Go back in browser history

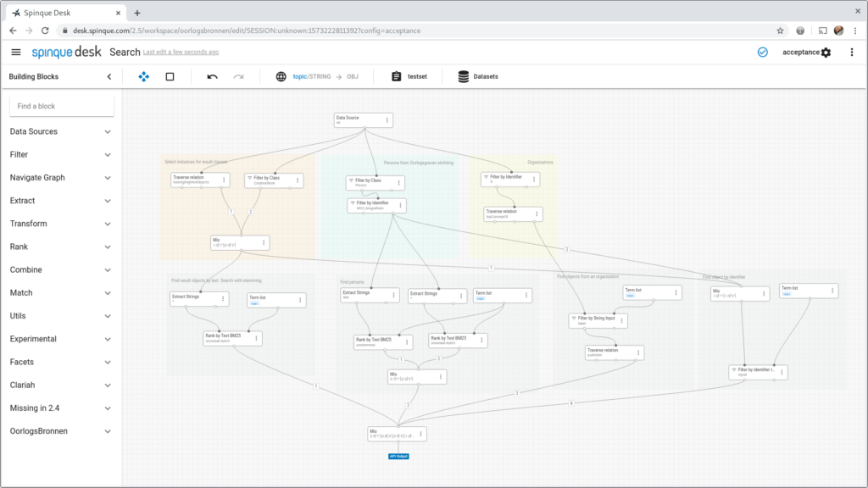pos(13,30)
